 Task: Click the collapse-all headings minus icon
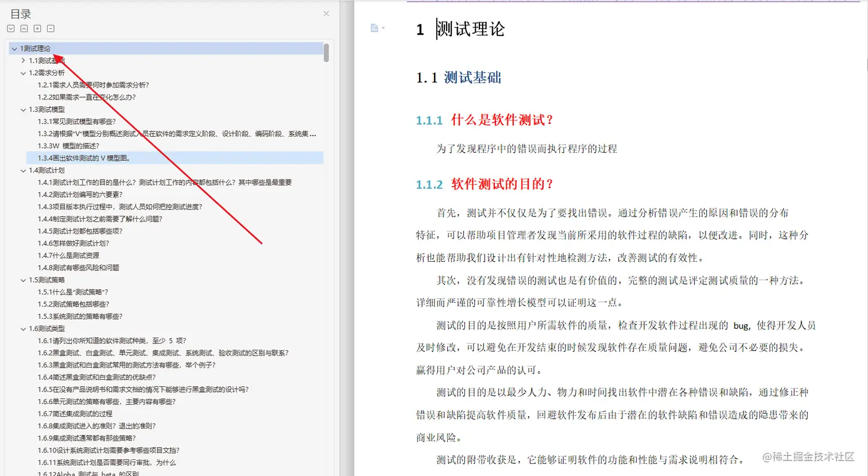pos(49,28)
